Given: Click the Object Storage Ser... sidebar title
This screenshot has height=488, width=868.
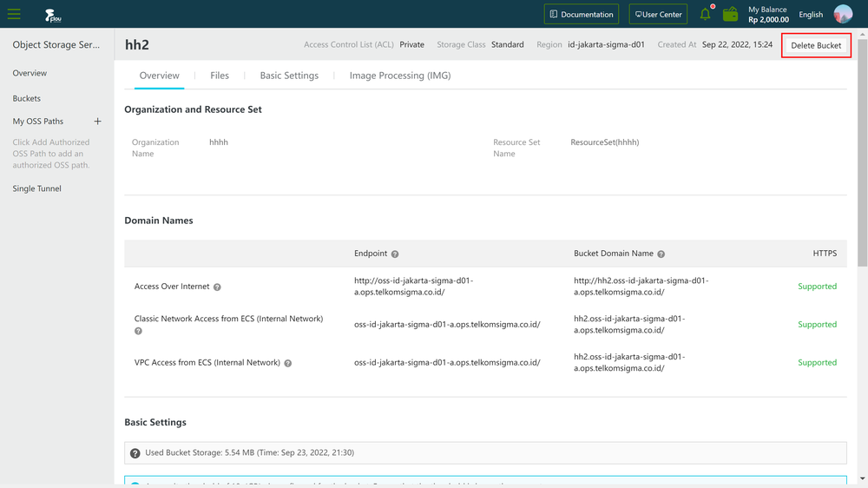Looking at the screenshot, I should pyautogui.click(x=56, y=45).
